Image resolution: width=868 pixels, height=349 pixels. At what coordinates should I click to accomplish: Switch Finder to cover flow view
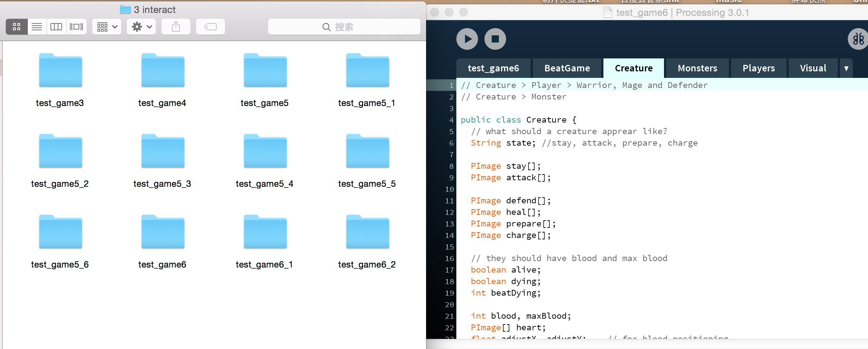coord(76,27)
